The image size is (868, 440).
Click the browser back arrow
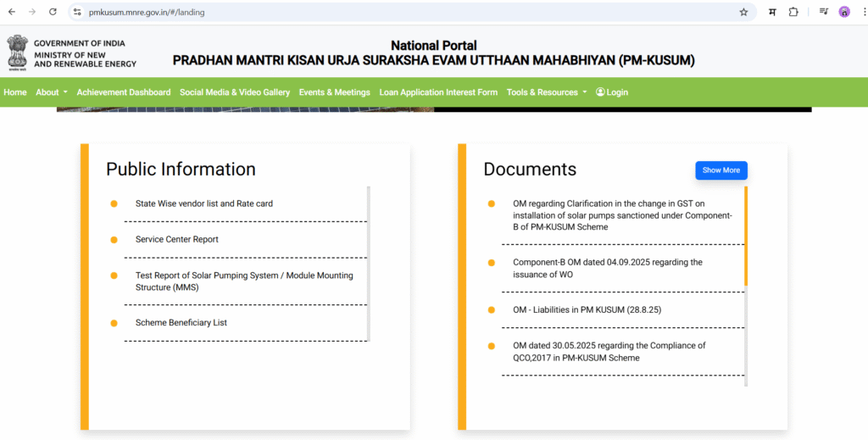pos(11,12)
